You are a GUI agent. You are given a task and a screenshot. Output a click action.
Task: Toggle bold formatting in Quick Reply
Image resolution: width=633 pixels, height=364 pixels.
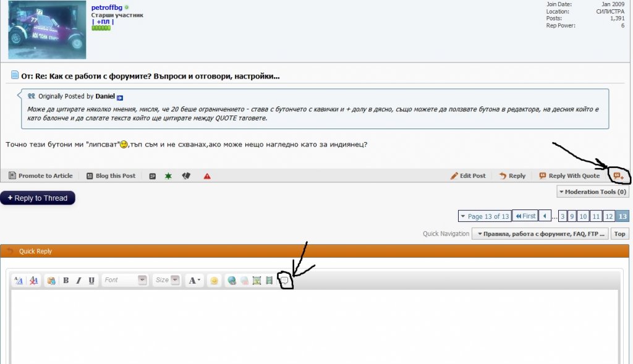66,281
